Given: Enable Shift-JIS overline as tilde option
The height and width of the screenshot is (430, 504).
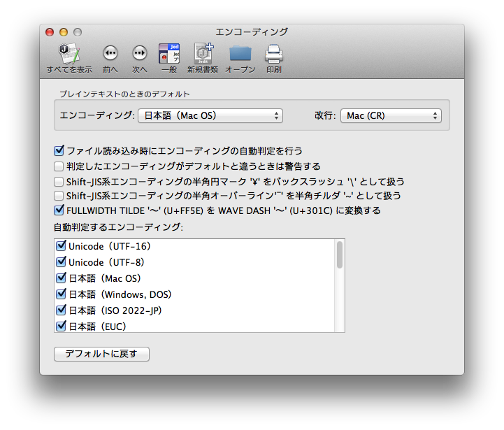Looking at the screenshot, I should [x=59, y=196].
